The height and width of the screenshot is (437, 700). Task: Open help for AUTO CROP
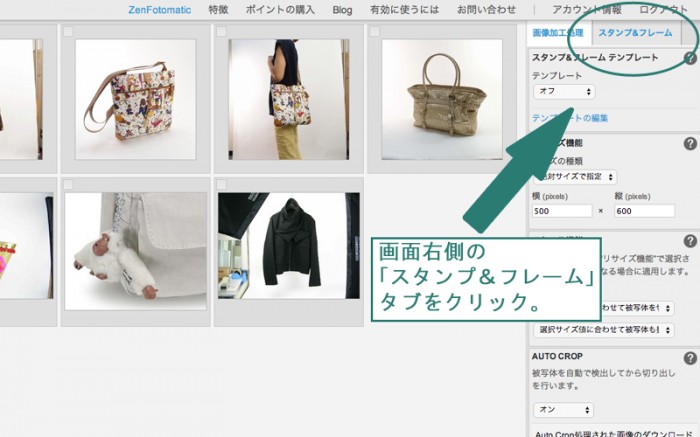coord(690,358)
